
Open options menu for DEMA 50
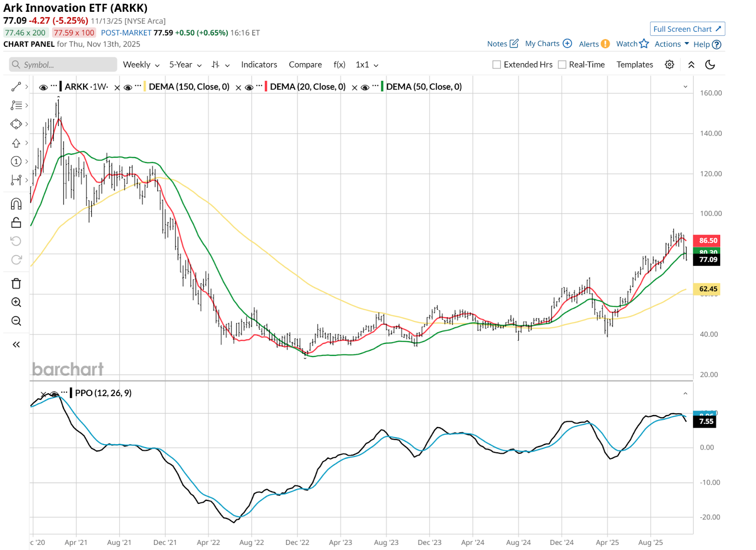tap(375, 86)
